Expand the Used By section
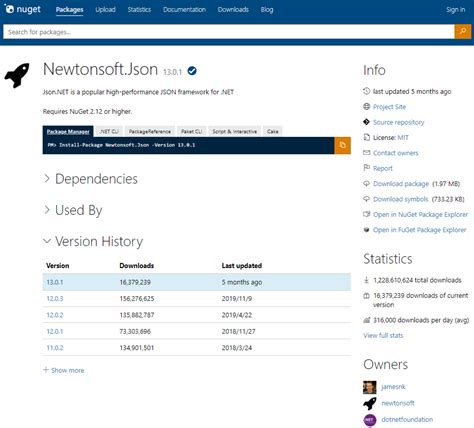Viewport: 474px width, 428px height. pyautogui.click(x=73, y=210)
